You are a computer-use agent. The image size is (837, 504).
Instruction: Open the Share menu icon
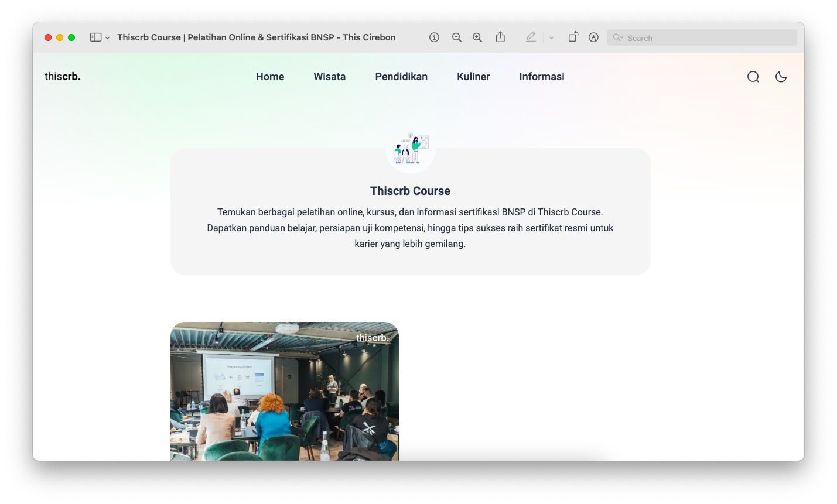500,37
